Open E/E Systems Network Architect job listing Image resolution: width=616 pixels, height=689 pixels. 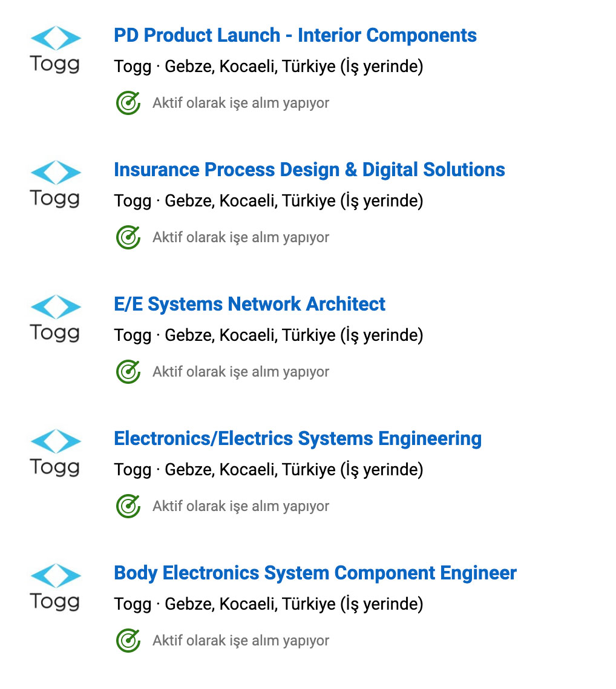(249, 304)
